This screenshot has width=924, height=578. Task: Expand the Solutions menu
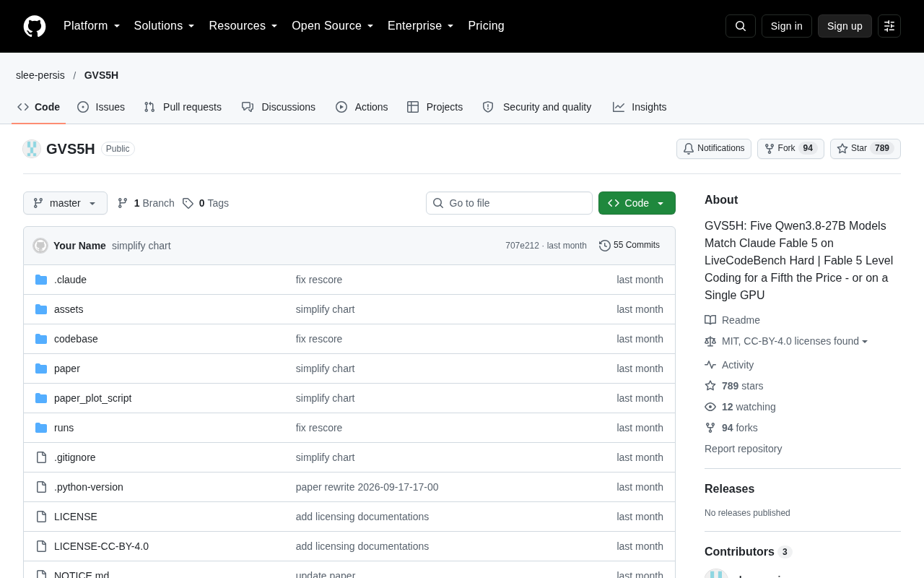click(x=164, y=26)
